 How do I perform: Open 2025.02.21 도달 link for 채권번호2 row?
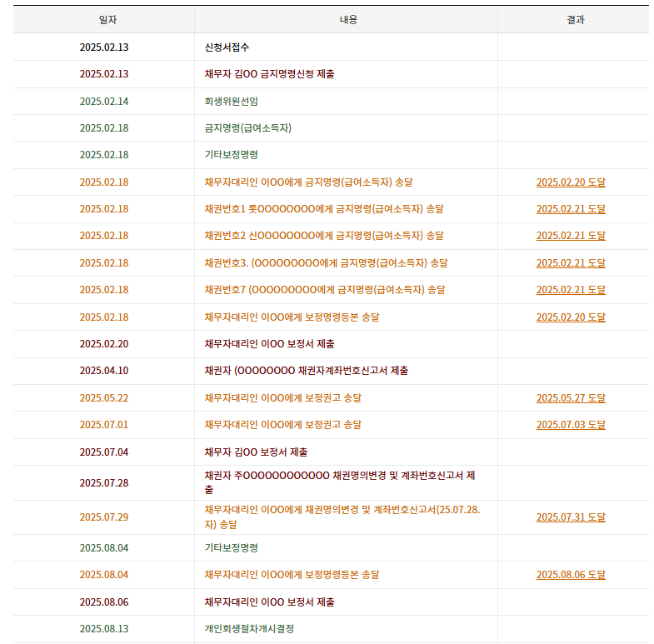571,236
